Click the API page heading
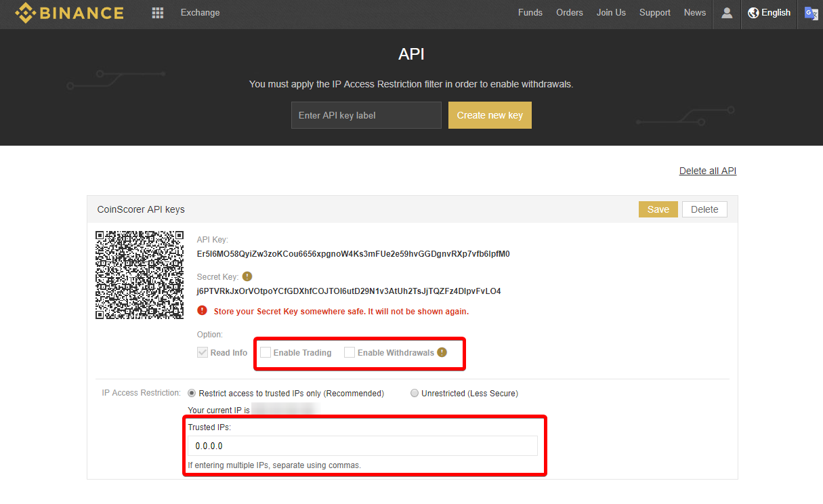823x504 pixels. 411,54
